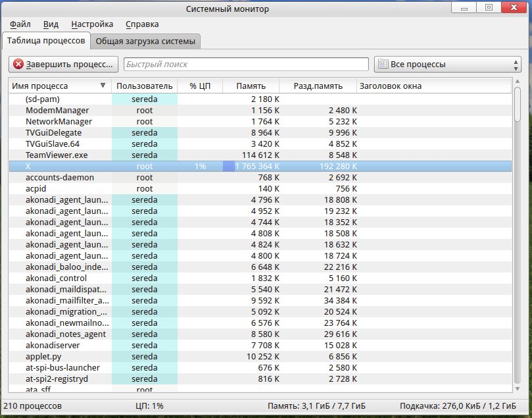Click the Пользователь column header
This screenshot has height=418, width=532.
(x=145, y=86)
